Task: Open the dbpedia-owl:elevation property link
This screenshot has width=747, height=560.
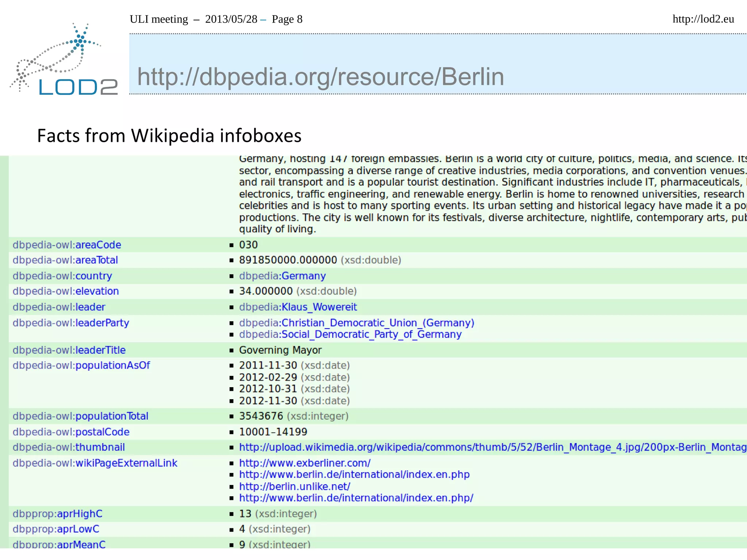Action: click(66, 291)
